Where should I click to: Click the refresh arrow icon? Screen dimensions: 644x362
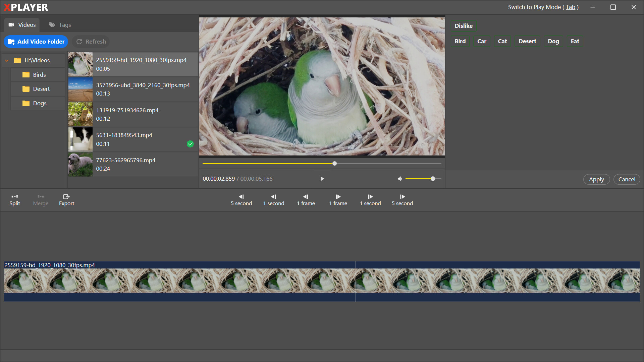[79, 42]
